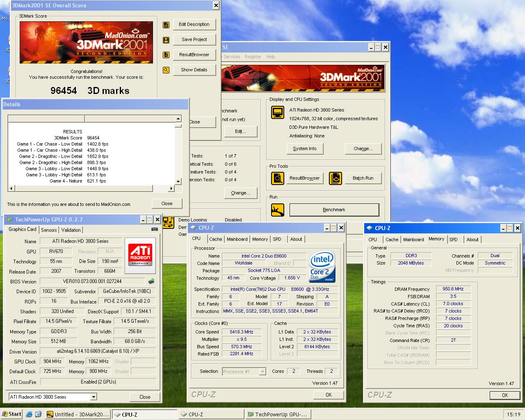Screen dimensions: 525x420
Task: Click the monitor icon in Display and CPU Settings
Action: pos(278,112)
